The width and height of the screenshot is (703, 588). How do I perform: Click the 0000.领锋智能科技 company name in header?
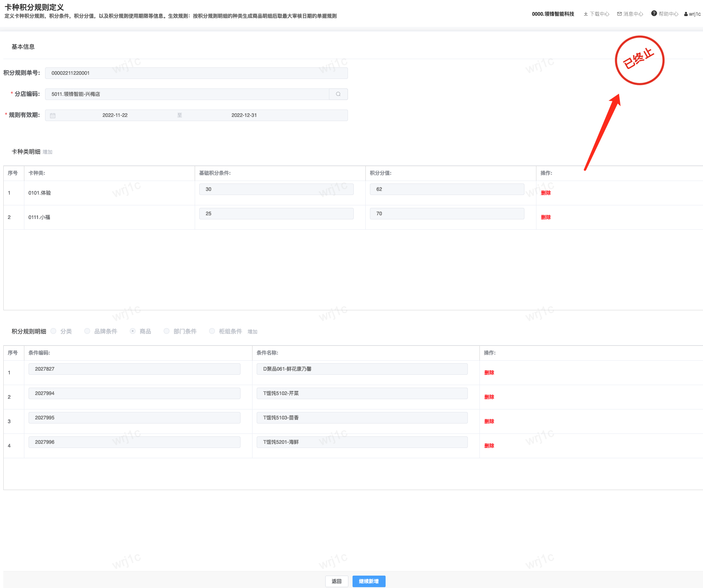553,14
